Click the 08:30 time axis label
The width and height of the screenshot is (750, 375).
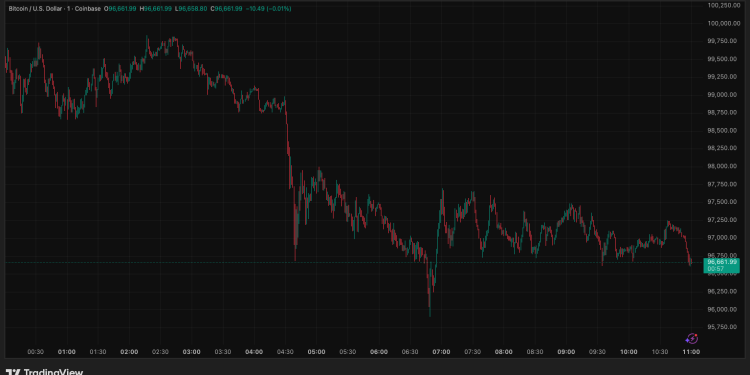click(x=535, y=352)
